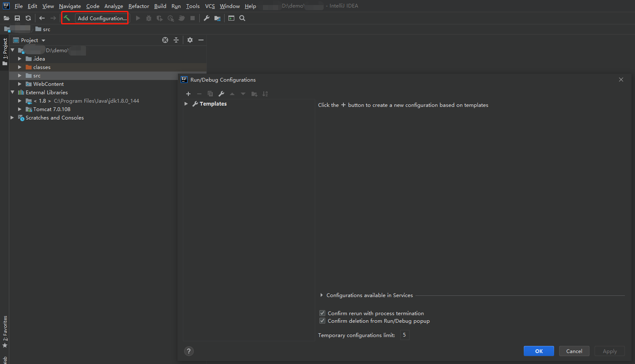Image resolution: width=635 pixels, height=364 pixels.
Task: Expand the WebContent folder
Action: click(20, 84)
